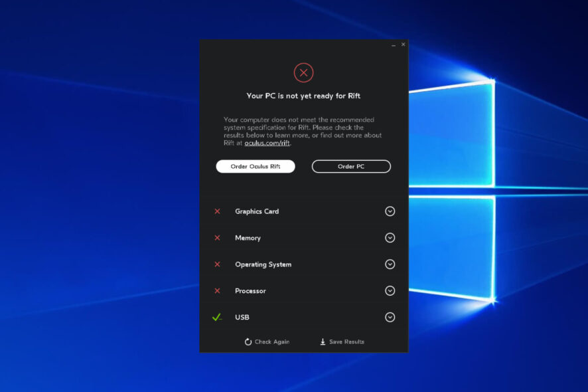588x392 pixels.
Task: Click the green checkmark beside USB
Action: pyautogui.click(x=217, y=318)
